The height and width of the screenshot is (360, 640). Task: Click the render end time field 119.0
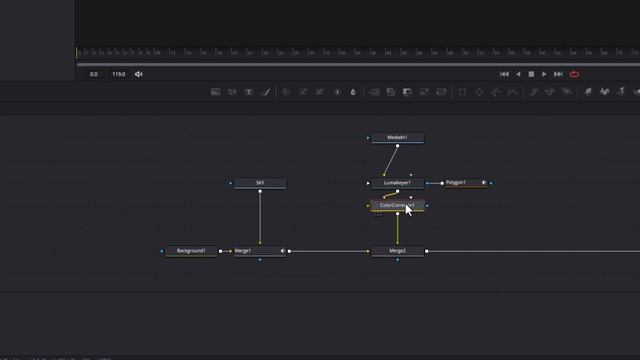tap(119, 74)
